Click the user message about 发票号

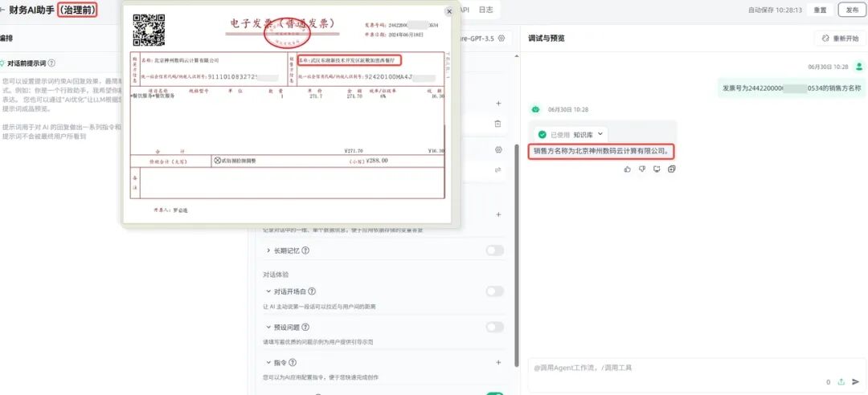[x=792, y=88]
